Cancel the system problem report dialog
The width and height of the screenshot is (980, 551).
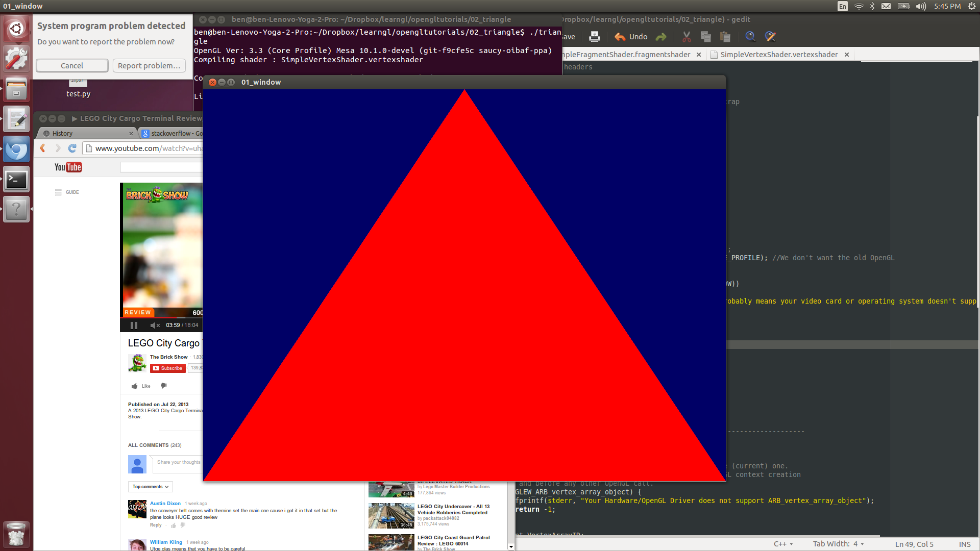point(72,65)
